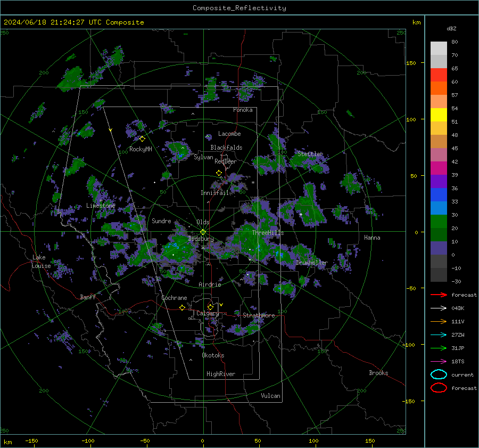Click the yellow diamond marker near RockyMH

(142, 139)
